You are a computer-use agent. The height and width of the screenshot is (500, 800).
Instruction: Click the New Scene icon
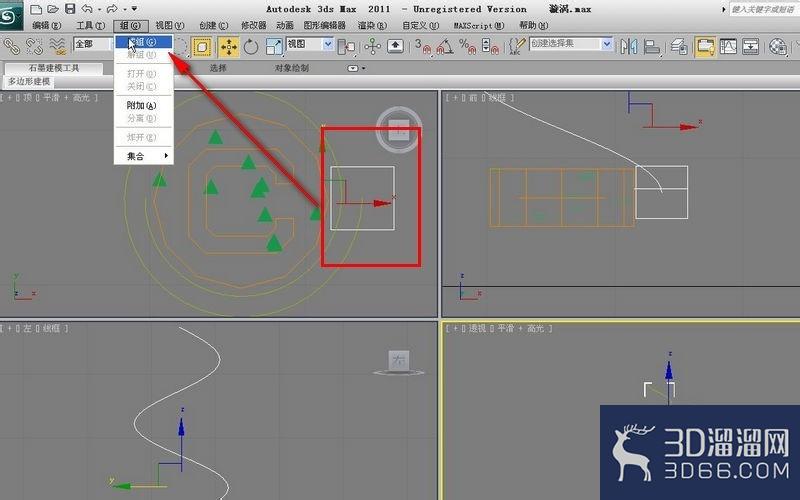[36, 9]
